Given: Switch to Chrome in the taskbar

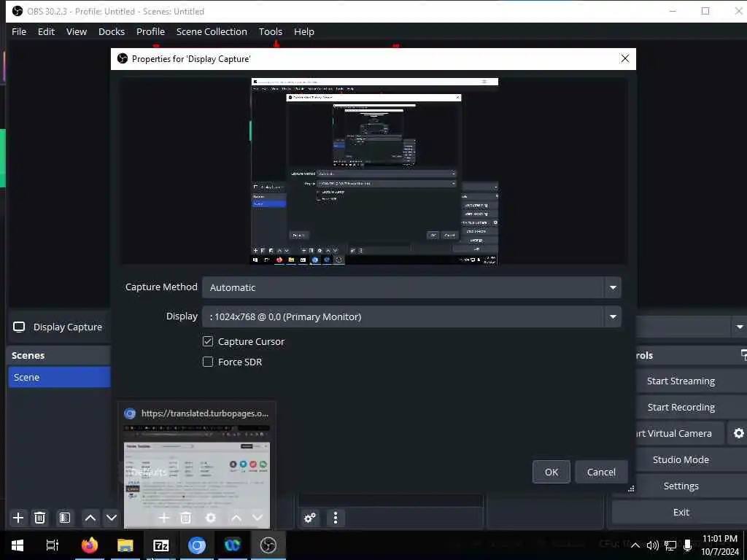Looking at the screenshot, I should [x=197, y=545].
